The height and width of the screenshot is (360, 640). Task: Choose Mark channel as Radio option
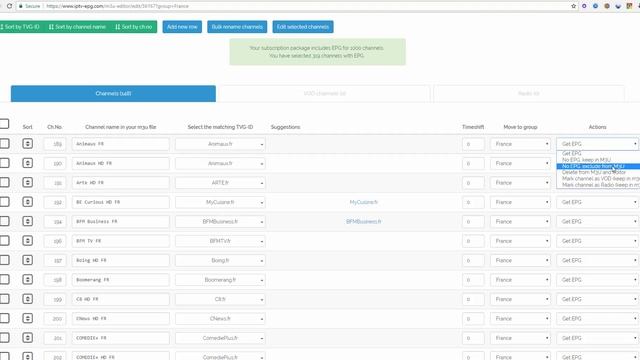click(x=598, y=185)
